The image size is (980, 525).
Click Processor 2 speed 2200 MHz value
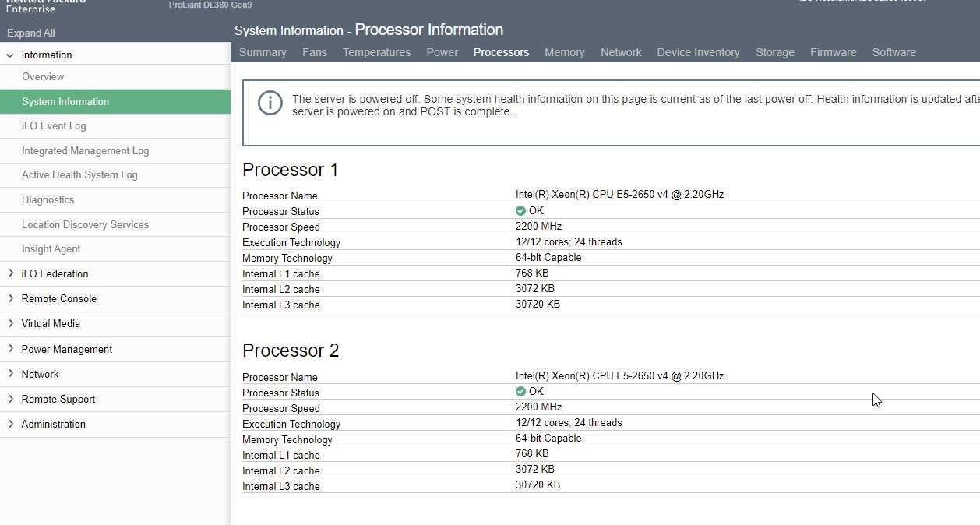[x=538, y=407]
